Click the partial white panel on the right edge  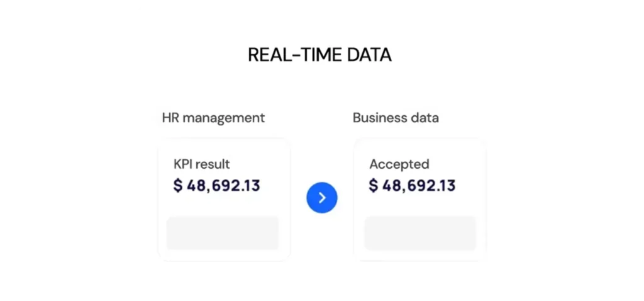(x=588, y=151)
